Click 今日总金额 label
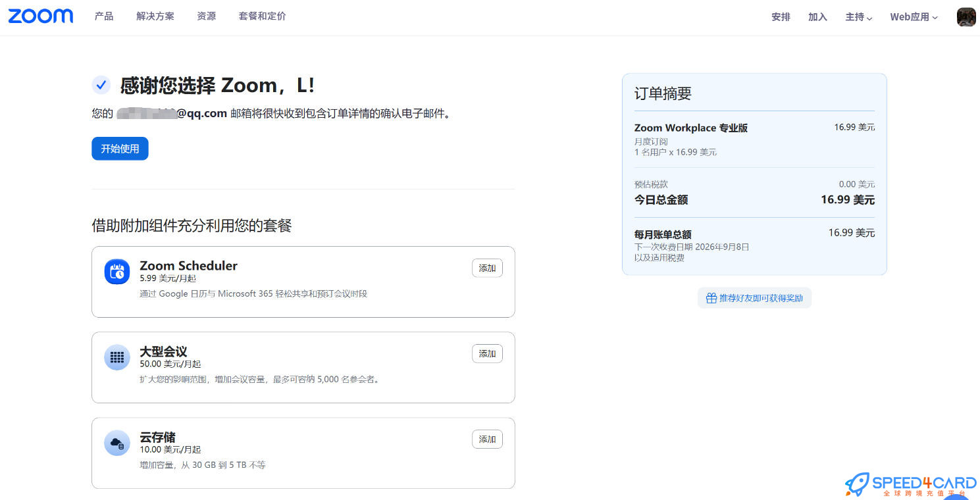 tap(661, 199)
